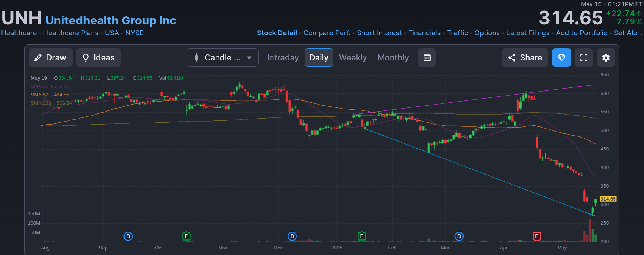Open the NYSE exchange link

tap(135, 33)
